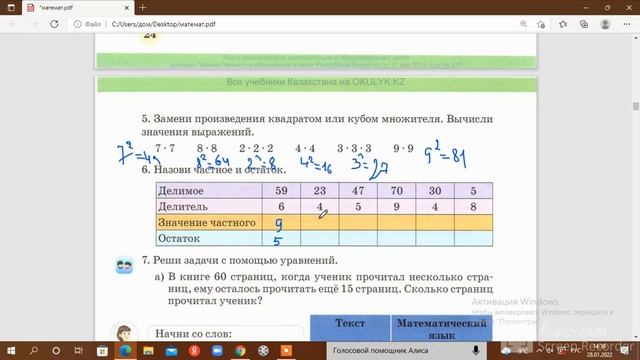Click the 'Остаток' row header
The image size is (640, 360).
click(209, 238)
